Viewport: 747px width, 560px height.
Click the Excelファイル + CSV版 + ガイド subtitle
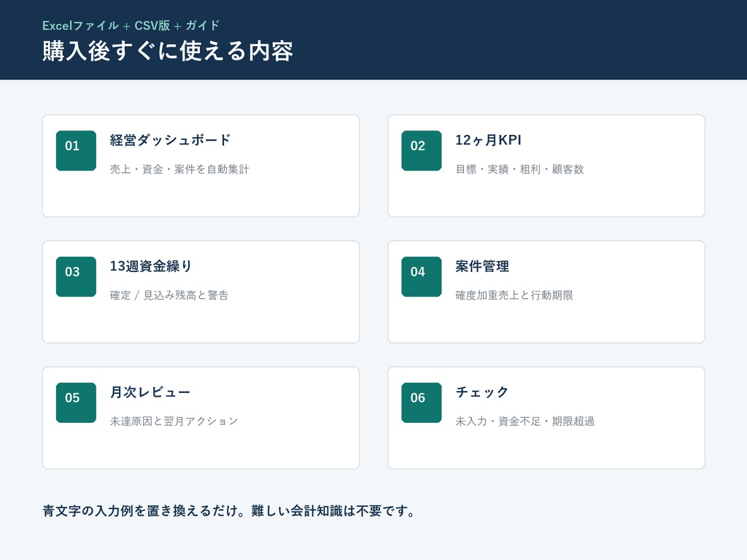pyautogui.click(x=131, y=26)
